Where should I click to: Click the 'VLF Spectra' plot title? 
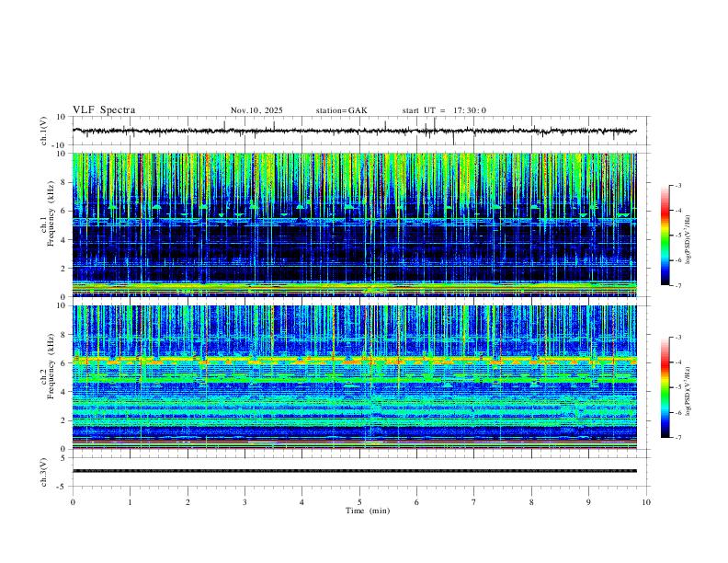[104, 110]
